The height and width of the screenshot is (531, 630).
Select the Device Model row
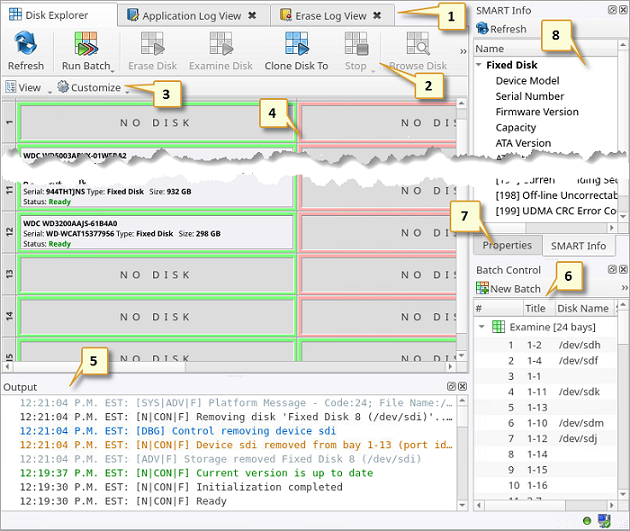[545, 80]
